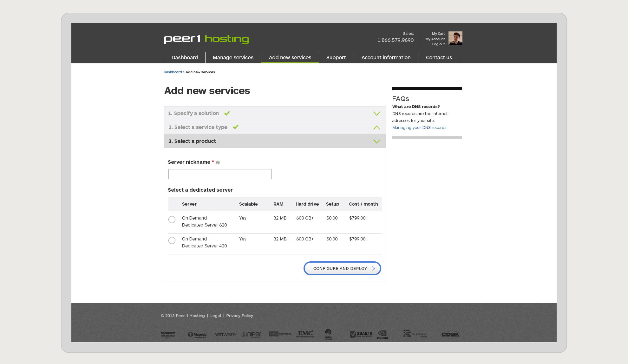Viewport: 628px width, 364px height.
Task: Open the My Account link
Action: coord(435,39)
